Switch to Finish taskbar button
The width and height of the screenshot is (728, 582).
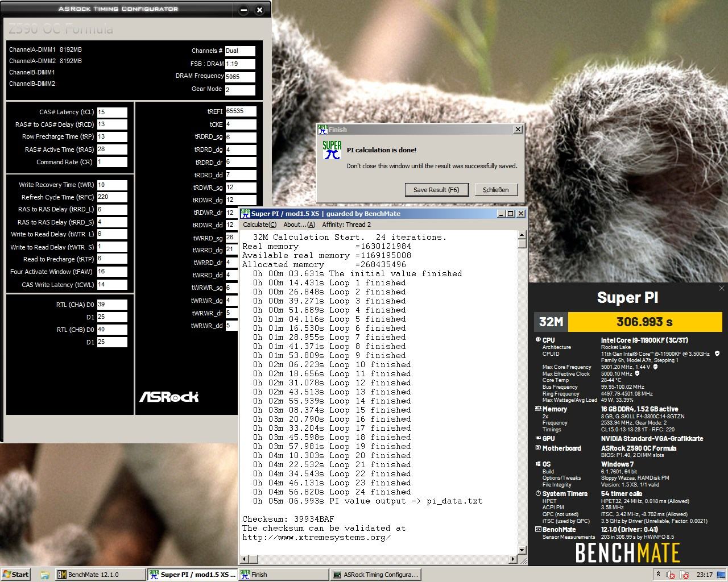click(283, 575)
